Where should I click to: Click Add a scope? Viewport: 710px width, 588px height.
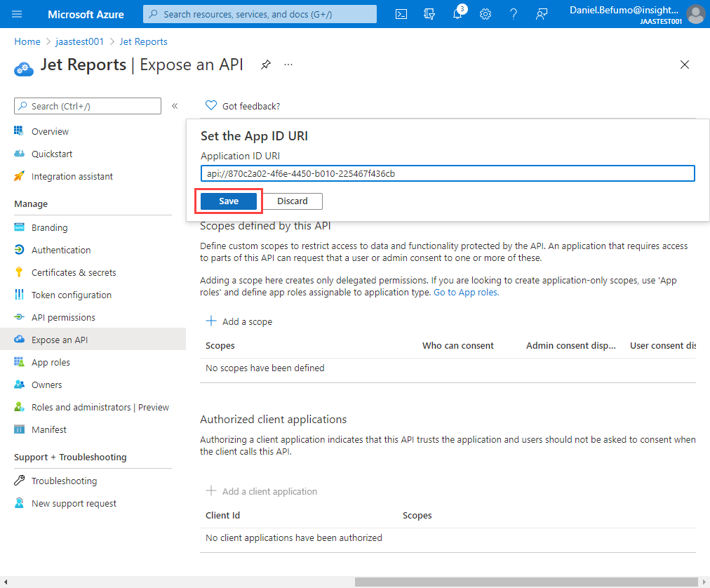[239, 321]
